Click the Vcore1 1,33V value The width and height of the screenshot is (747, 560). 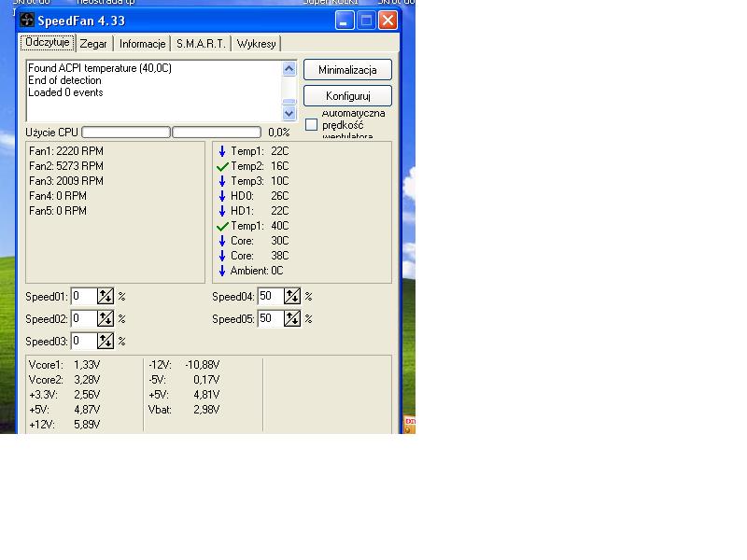[x=87, y=365]
